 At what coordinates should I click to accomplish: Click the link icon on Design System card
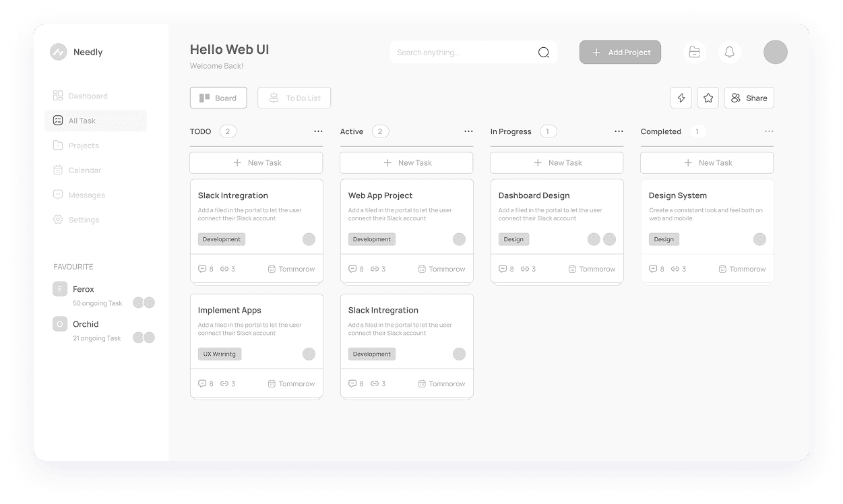(x=675, y=269)
